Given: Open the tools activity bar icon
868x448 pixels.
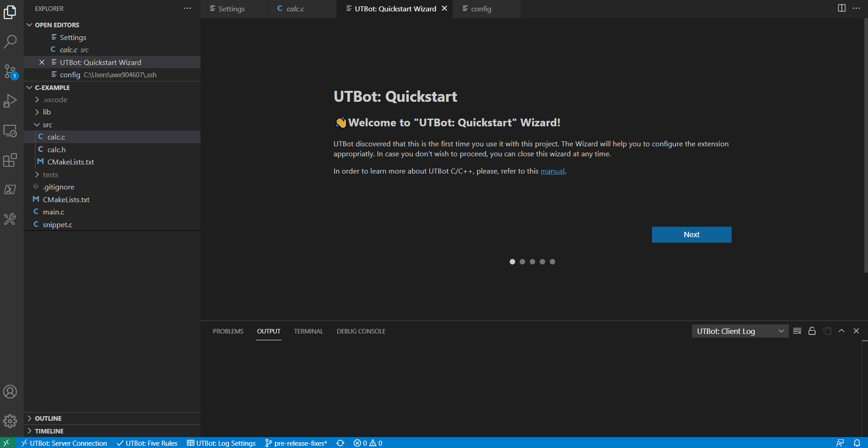Looking at the screenshot, I should (x=10, y=219).
